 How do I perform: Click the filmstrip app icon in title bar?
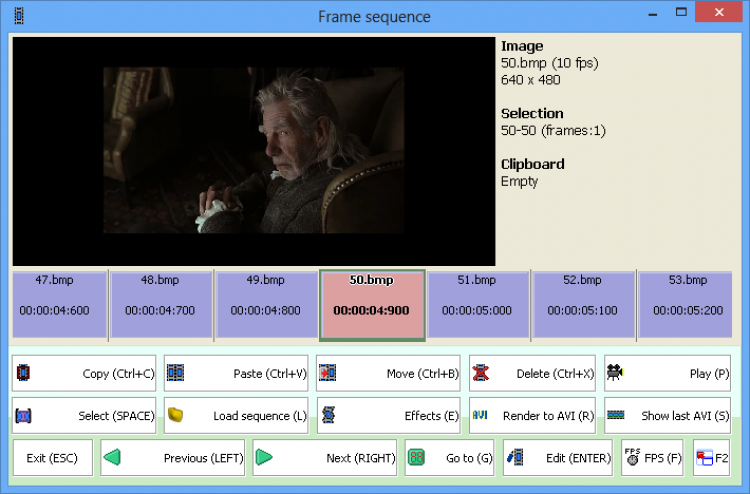pos(19,16)
